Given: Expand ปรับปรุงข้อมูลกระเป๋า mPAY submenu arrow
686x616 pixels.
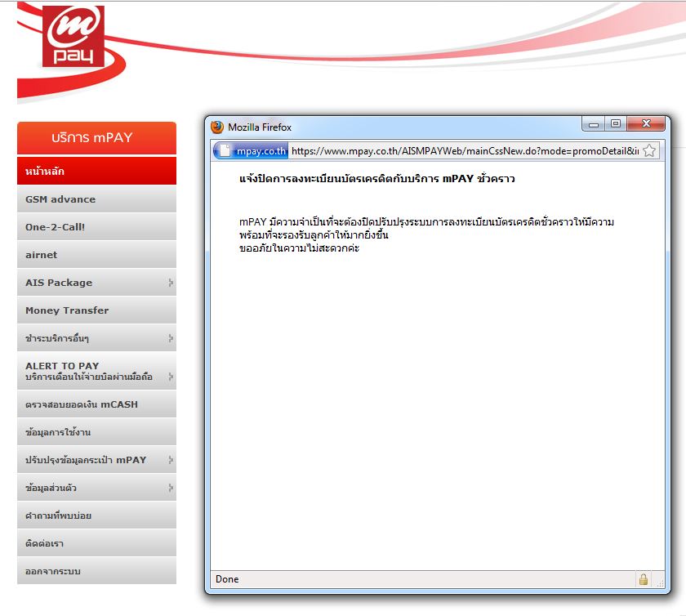Looking at the screenshot, I should pos(171,460).
